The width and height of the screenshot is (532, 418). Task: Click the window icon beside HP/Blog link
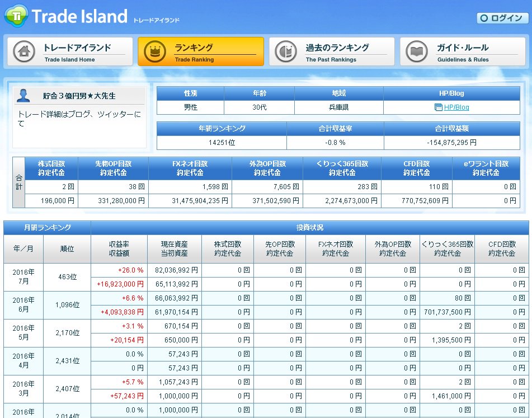438,107
